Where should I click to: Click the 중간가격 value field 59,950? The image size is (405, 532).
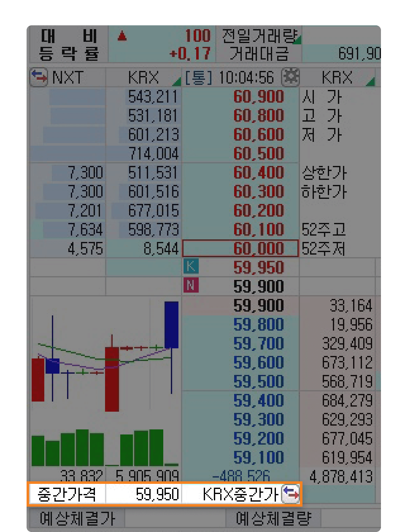click(144, 494)
